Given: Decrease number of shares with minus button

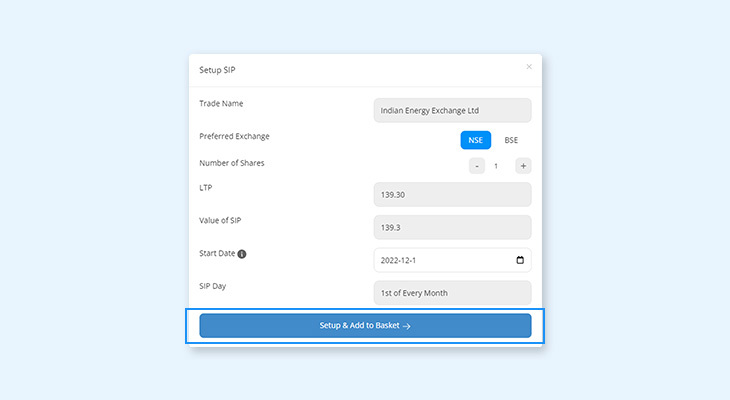Looking at the screenshot, I should point(477,165).
